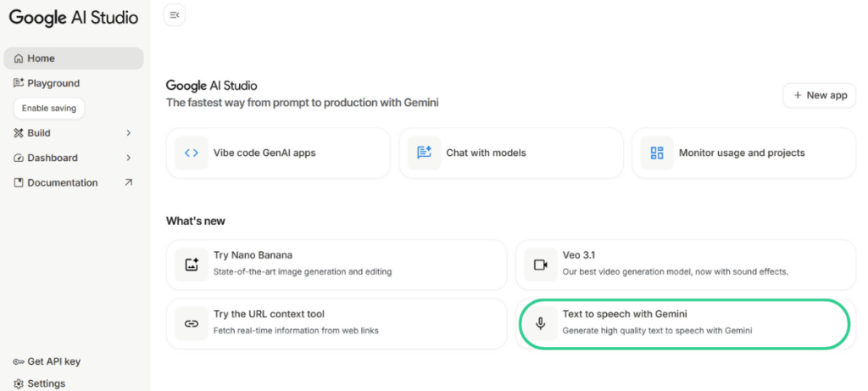Click the Playground sparkle chat icon
This screenshot has width=868, height=391.
19,83
